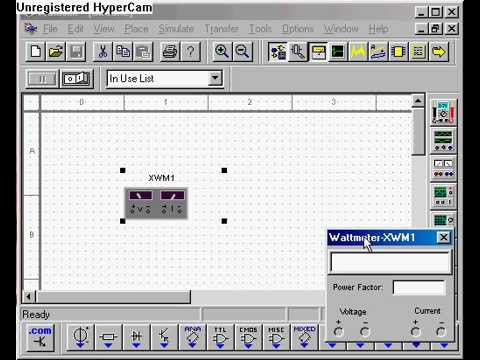Click the .com component website button
The height and width of the screenshot is (360, 480).
pos(40,337)
